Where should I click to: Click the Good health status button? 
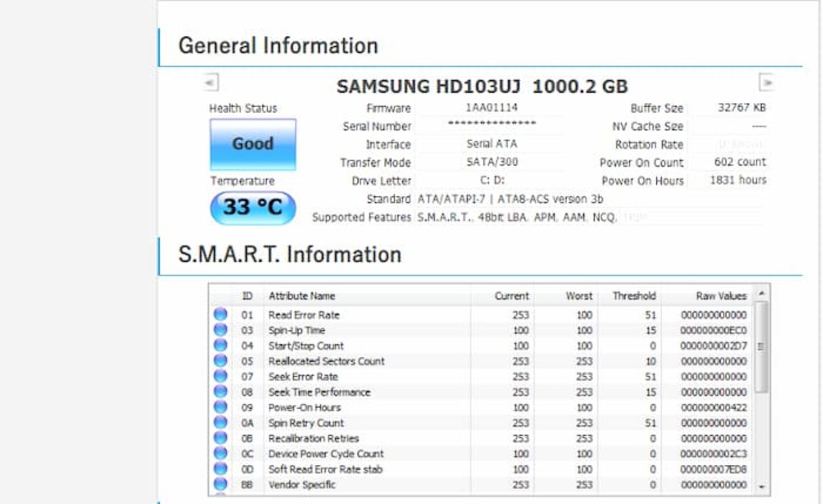tap(253, 144)
